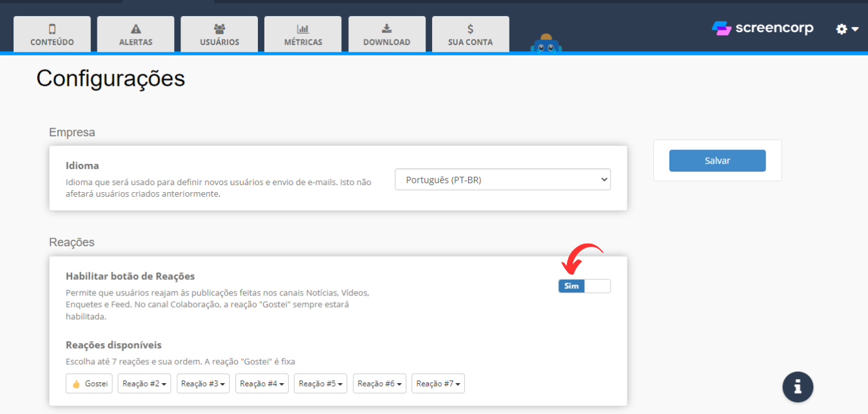868x414 pixels.
Task: Click the Salvar button
Action: click(717, 161)
